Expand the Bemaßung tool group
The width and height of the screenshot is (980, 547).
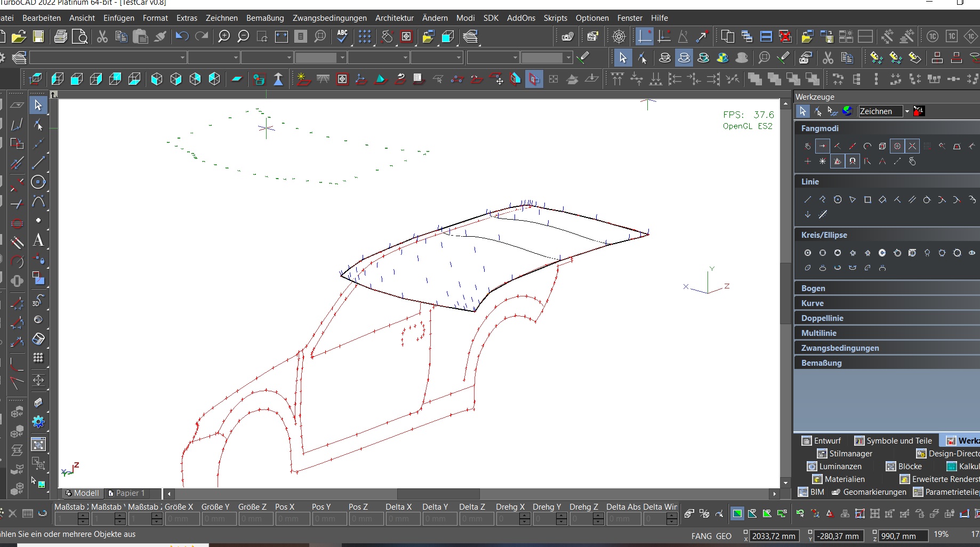[887, 363]
